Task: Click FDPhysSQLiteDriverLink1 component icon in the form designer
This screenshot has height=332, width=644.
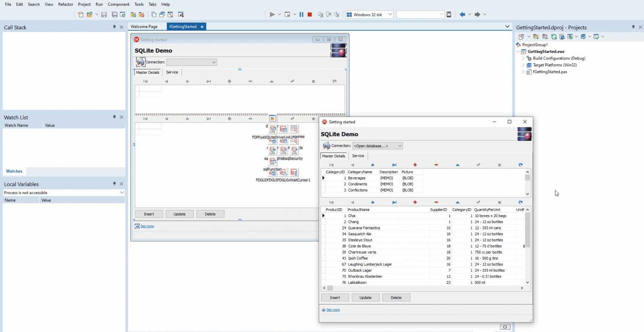Action: [273, 129]
